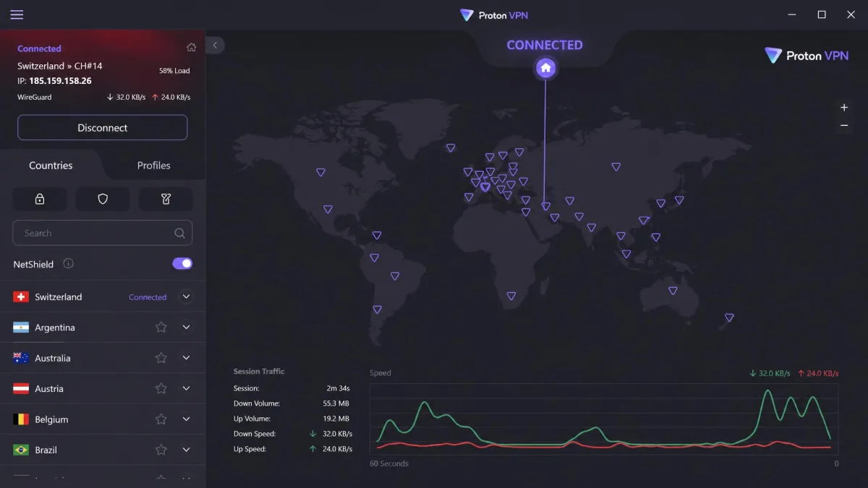Click the home icon in connection panel

191,48
